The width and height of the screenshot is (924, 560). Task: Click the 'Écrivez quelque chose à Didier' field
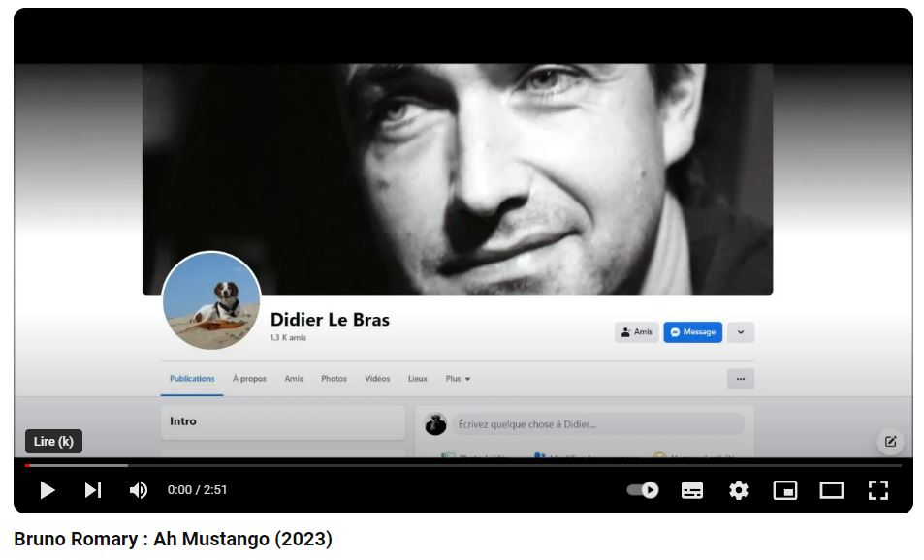coord(598,424)
